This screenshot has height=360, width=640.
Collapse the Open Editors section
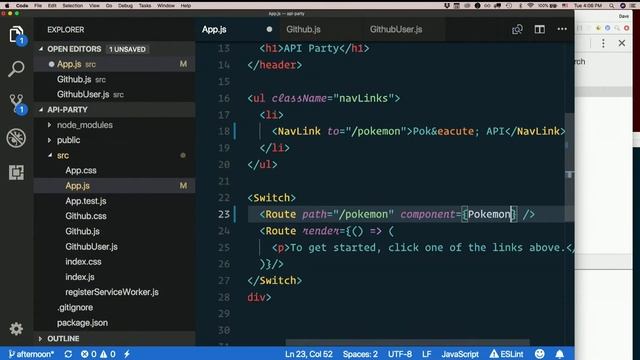coord(41,49)
